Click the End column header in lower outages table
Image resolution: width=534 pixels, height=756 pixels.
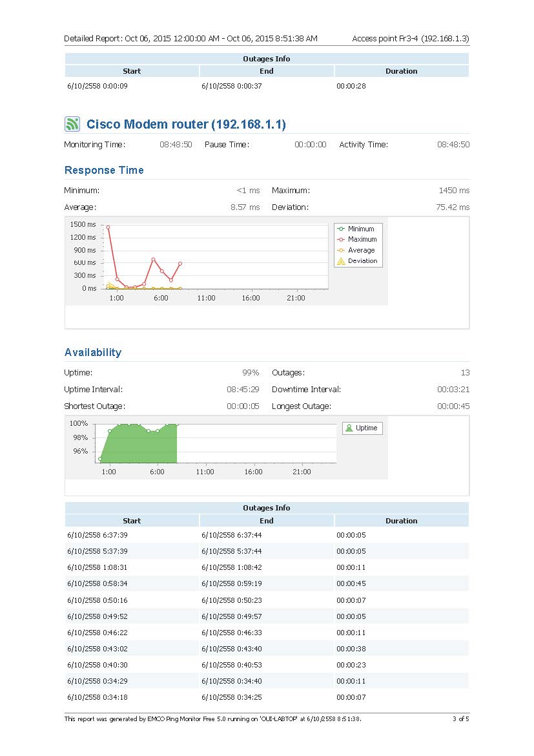(x=267, y=521)
